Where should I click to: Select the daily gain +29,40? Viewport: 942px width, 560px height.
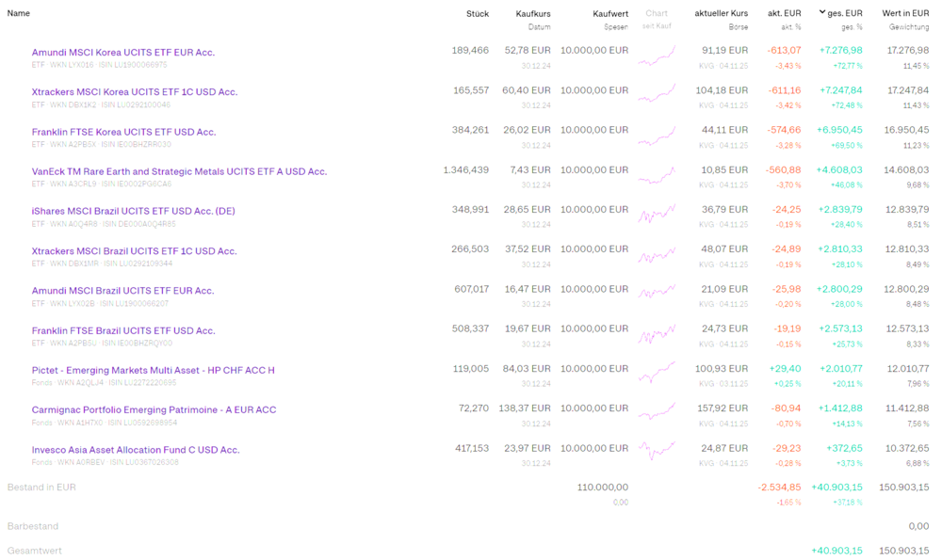tap(786, 369)
